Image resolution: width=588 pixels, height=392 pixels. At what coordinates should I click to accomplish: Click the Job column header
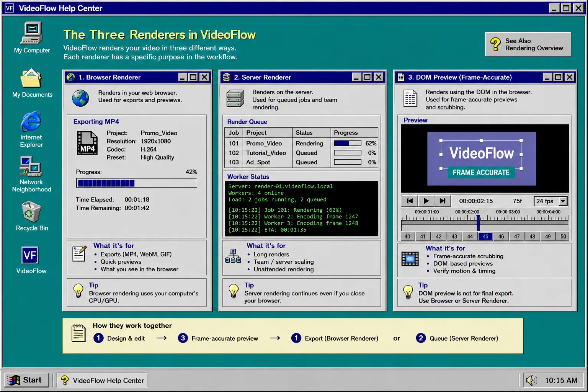(234, 132)
